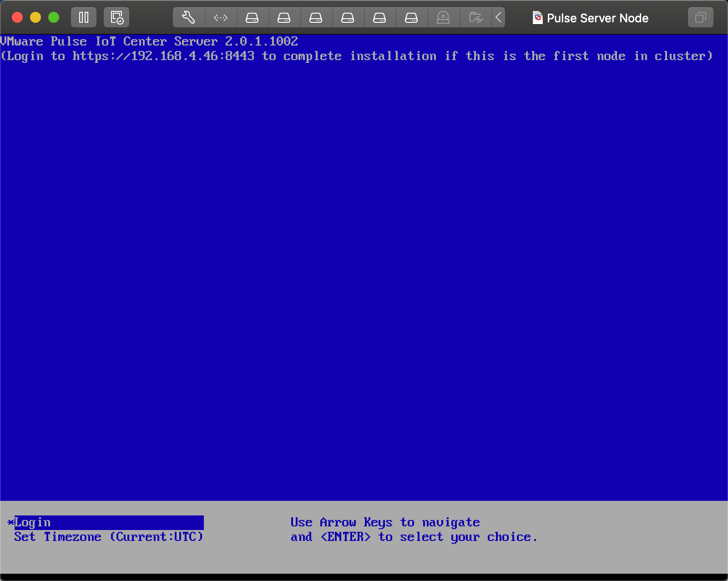The image size is (728, 581).
Task: Select the third hard disk icon
Action: coord(316,18)
